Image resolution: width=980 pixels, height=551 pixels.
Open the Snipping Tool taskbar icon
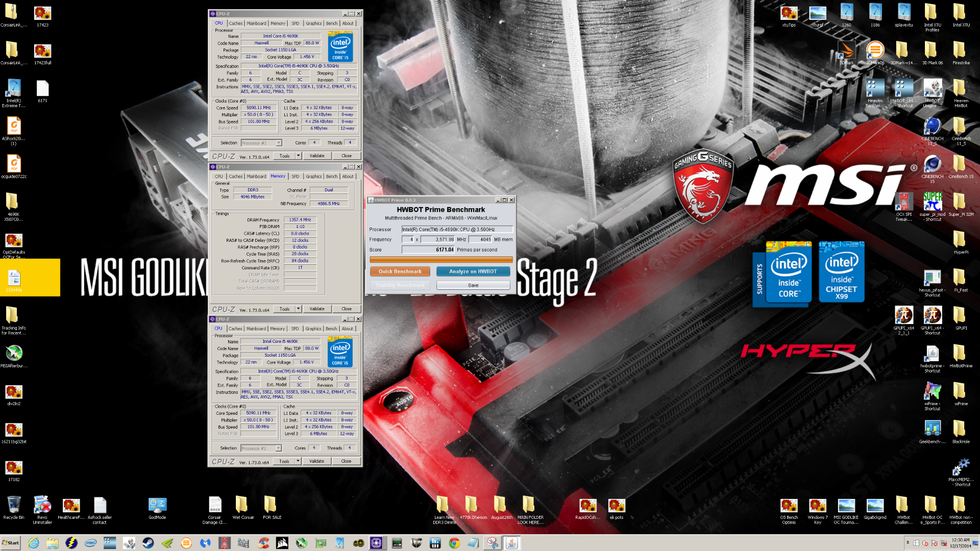coord(493,543)
